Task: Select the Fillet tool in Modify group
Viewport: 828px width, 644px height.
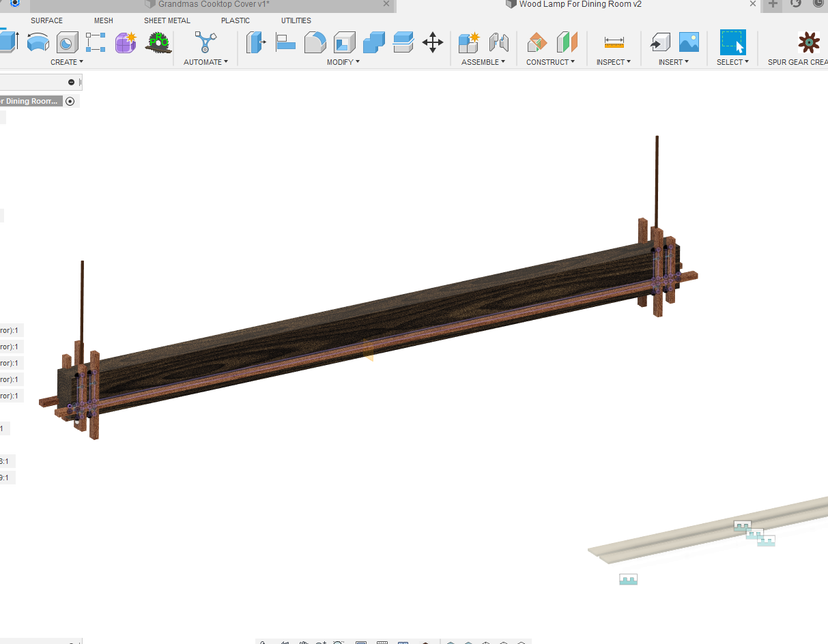Action: tap(314, 42)
